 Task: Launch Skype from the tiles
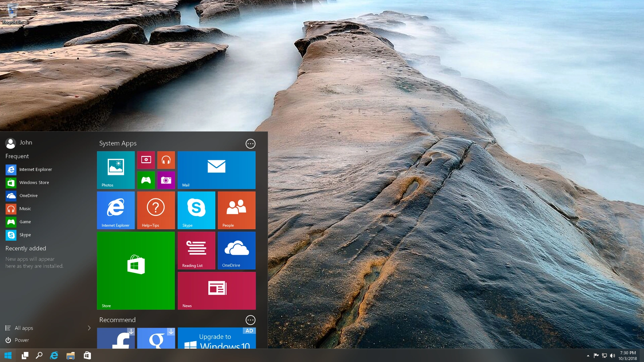coord(196,210)
